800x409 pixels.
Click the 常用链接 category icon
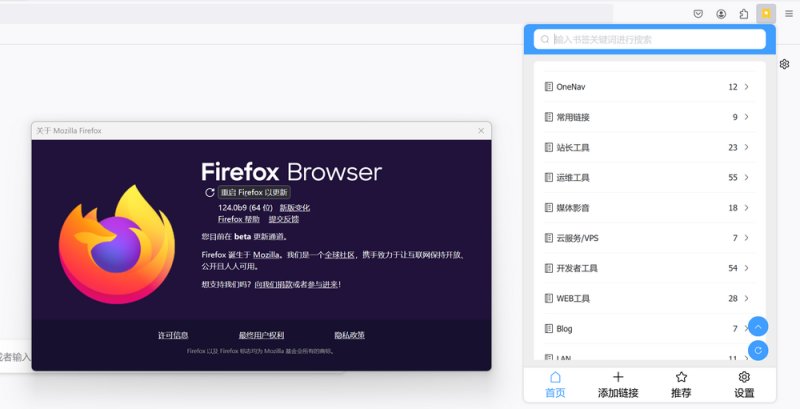[x=548, y=117]
